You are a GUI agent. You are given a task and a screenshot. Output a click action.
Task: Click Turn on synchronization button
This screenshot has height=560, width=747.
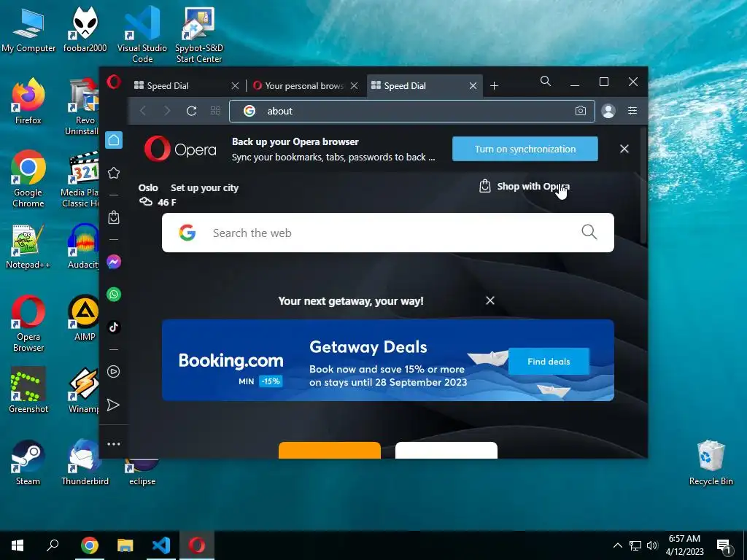click(525, 149)
